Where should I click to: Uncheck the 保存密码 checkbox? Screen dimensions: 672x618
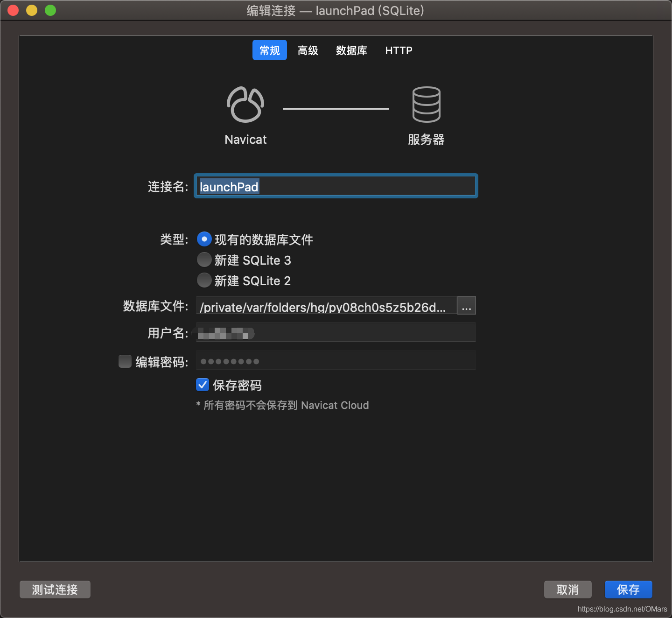pyautogui.click(x=203, y=385)
